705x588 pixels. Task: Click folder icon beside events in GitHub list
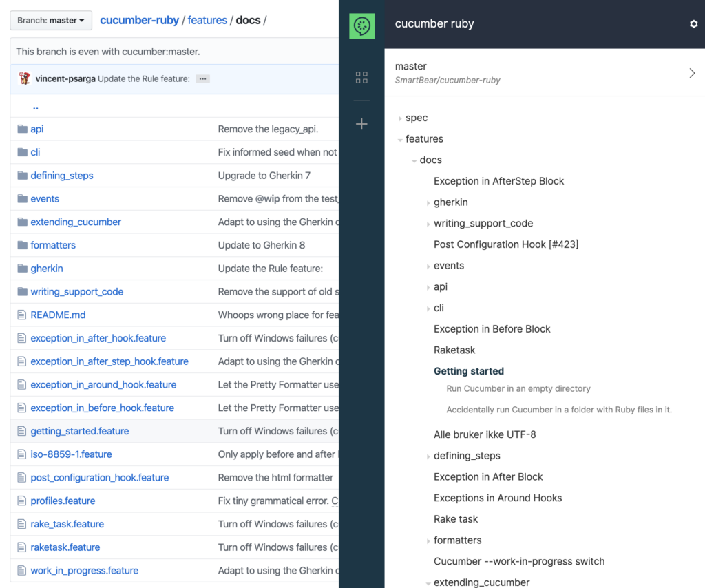point(23,199)
